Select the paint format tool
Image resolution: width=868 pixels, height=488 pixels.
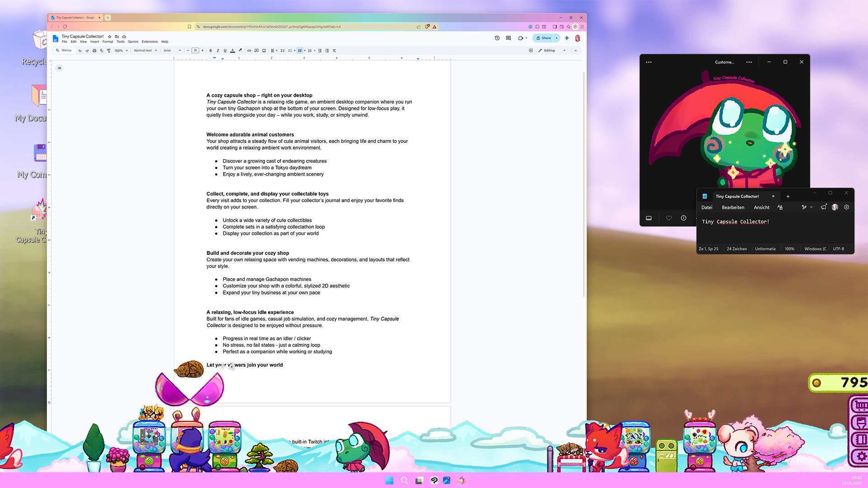[x=109, y=51]
